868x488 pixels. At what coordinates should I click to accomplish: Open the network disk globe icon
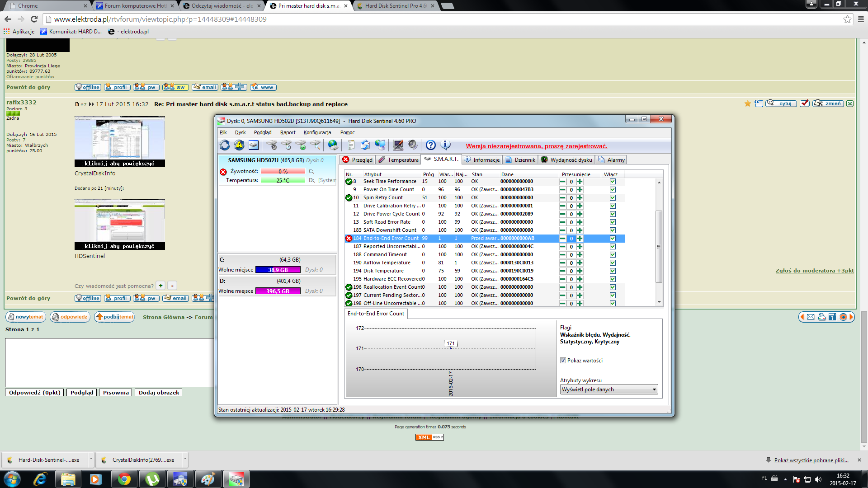[x=333, y=145]
